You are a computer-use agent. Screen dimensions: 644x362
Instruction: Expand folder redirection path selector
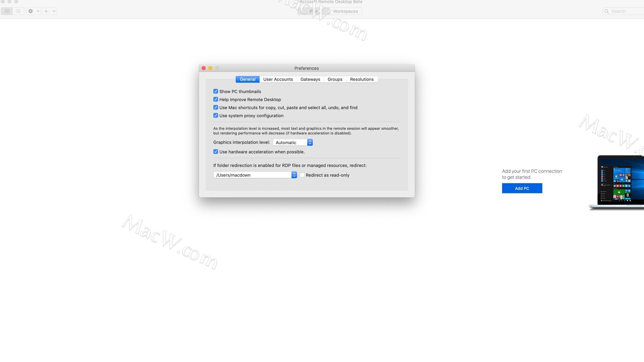coord(294,175)
